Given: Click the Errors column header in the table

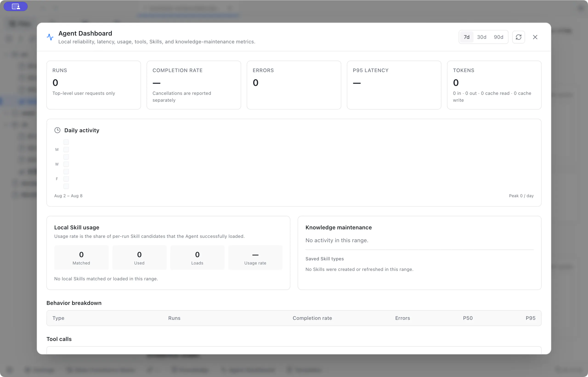Looking at the screenshot, I should click(x=402, y=318).
